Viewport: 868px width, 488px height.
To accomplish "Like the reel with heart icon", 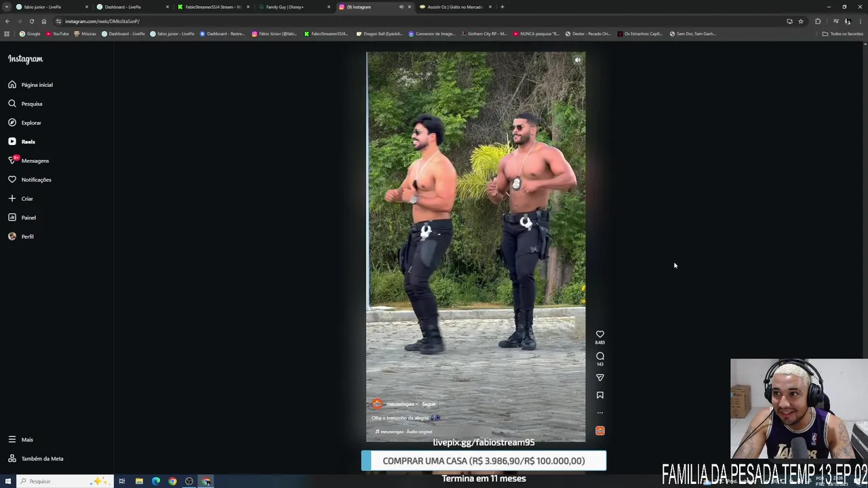I will click(x=600, y=334).
